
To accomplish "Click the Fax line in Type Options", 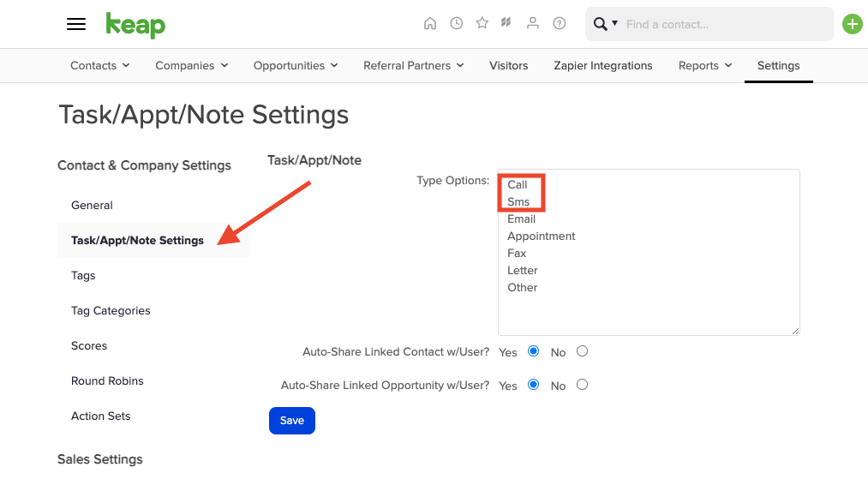I will point(517,253).
